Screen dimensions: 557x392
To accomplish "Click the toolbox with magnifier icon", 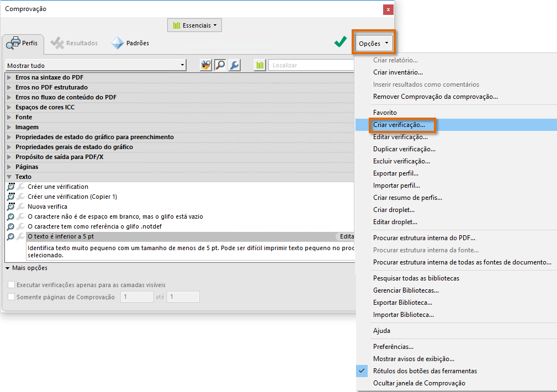I will 205,65.
